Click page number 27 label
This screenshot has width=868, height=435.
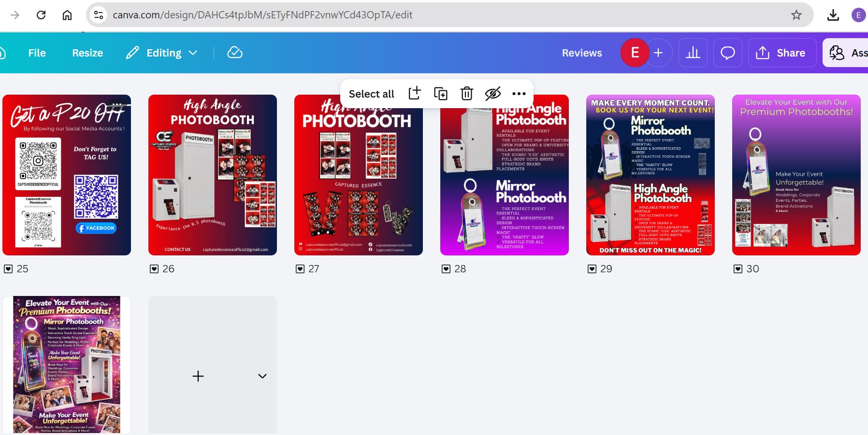tap(314, 269)
